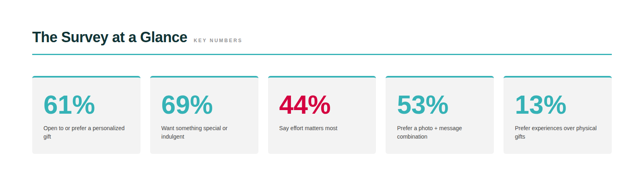The height and width of the screenshot is (186, 644).
Task: Click the "KEY NUMBERS" subtitle label
Action: (x=218, y=41)
